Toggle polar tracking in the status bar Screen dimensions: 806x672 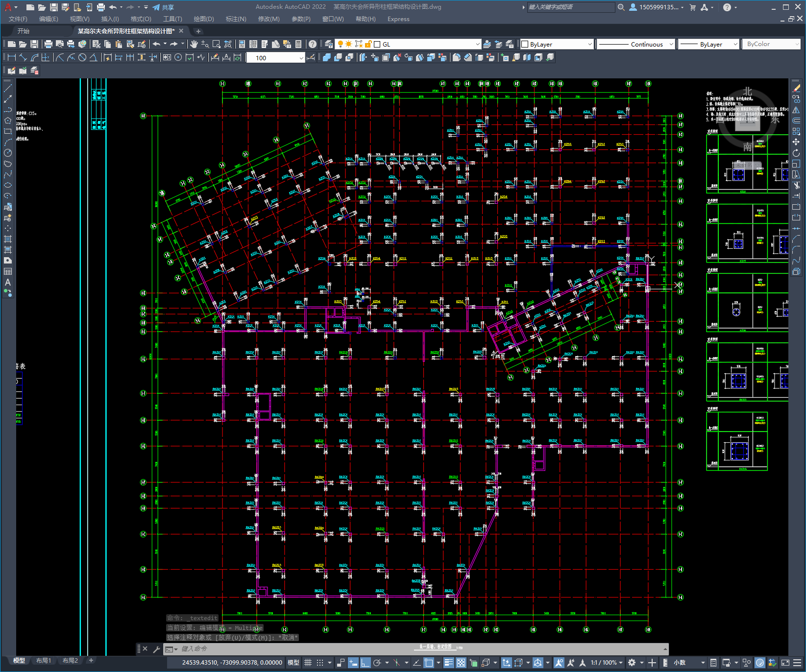coord(377,663)
